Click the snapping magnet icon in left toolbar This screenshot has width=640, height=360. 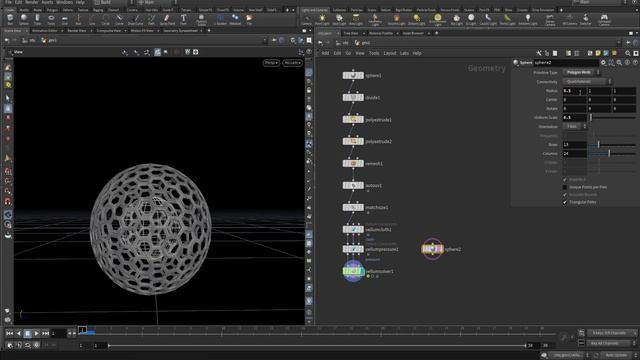pos(8,201)
